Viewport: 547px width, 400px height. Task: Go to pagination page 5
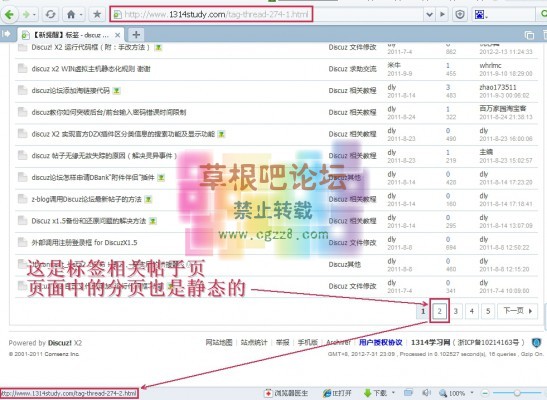(x=488, y=311)
